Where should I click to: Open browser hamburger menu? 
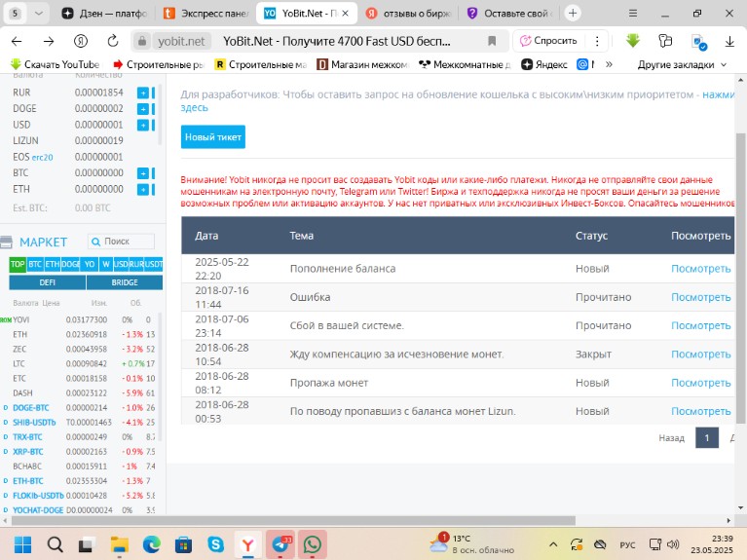[x=633, y=14]
